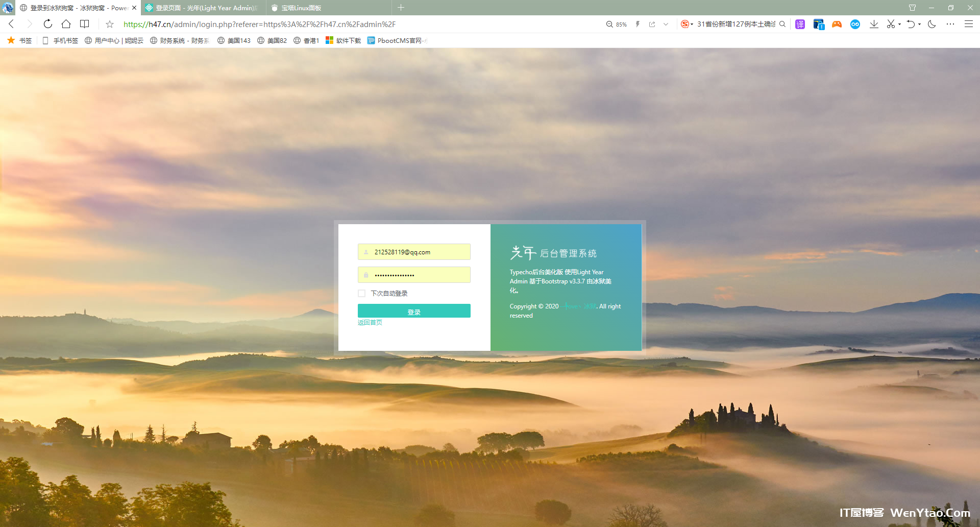
Task: Switch to the 光年(Light Year Admin) tab
Action: click(x=203, y=8)
